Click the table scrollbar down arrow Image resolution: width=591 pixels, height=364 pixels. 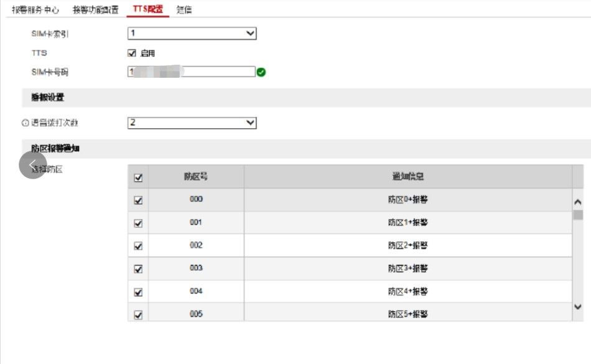click(x=578, y=307)
